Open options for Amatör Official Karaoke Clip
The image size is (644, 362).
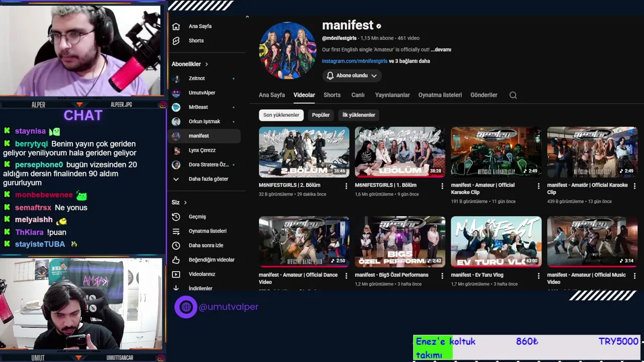[x=634, y=186]
